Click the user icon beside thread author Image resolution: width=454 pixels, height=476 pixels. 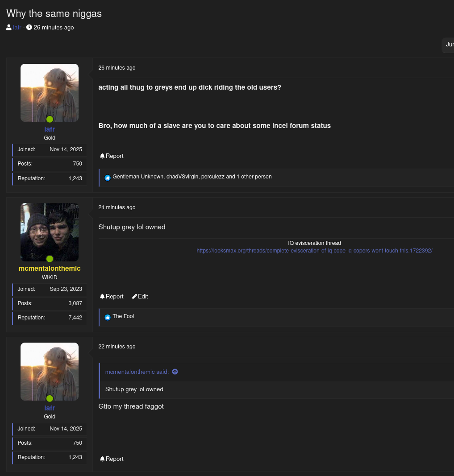[9, 28]
